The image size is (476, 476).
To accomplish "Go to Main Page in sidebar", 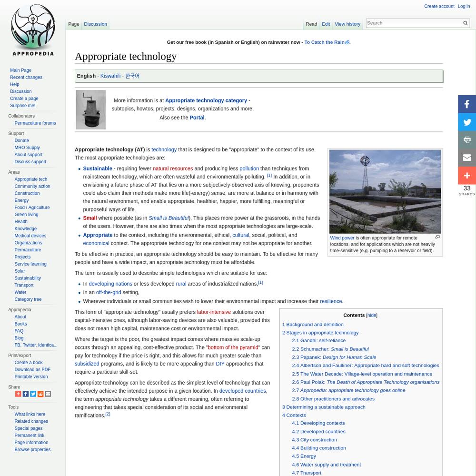I will [20, 70].
